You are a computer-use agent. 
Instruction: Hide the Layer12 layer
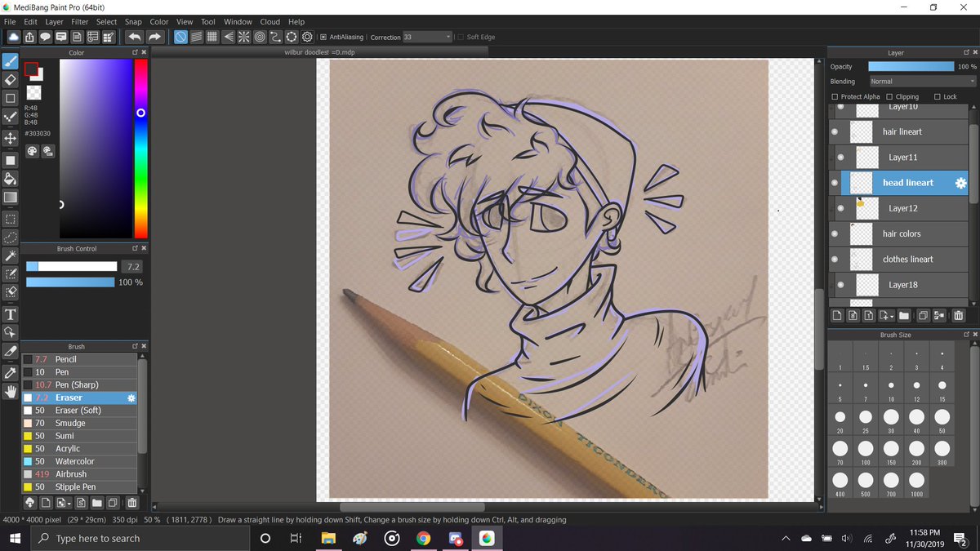point(841,208)
